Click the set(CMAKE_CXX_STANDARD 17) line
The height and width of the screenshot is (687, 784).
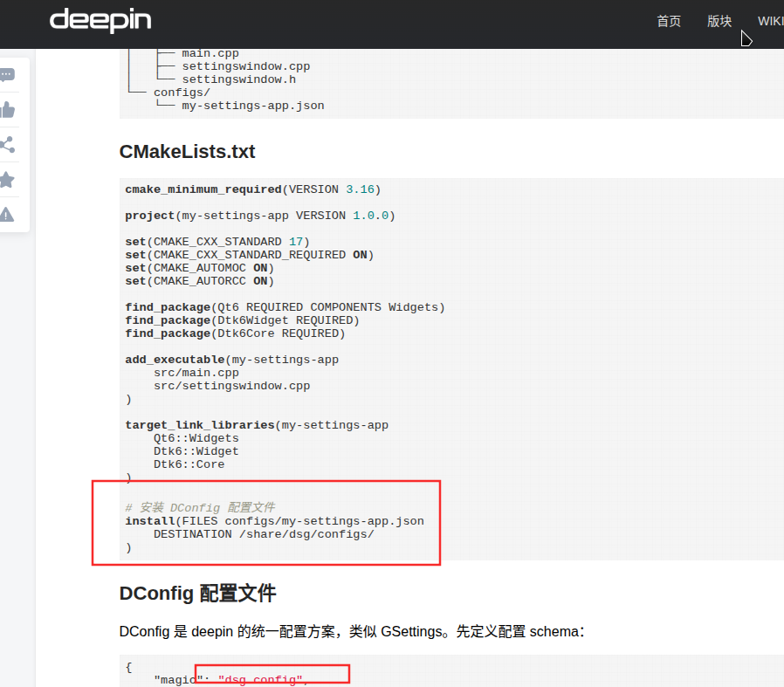tap(217, 242)
